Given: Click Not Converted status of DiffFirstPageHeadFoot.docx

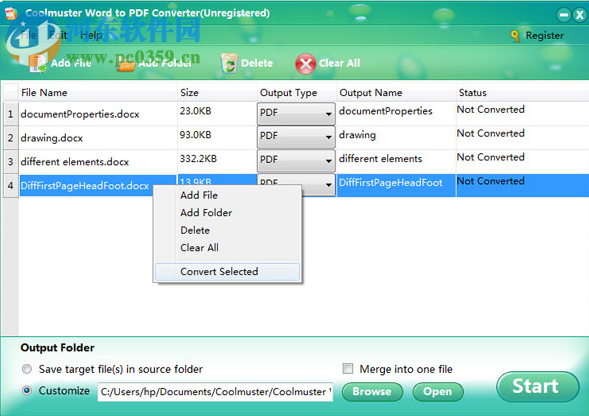Looking at the screenshot, I should pos(490,181).
